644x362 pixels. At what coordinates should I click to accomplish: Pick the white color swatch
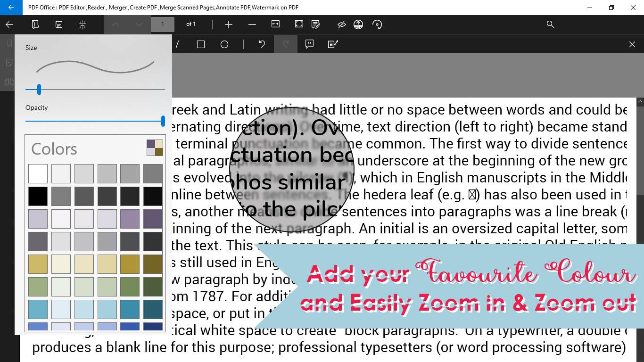(38, 173)
